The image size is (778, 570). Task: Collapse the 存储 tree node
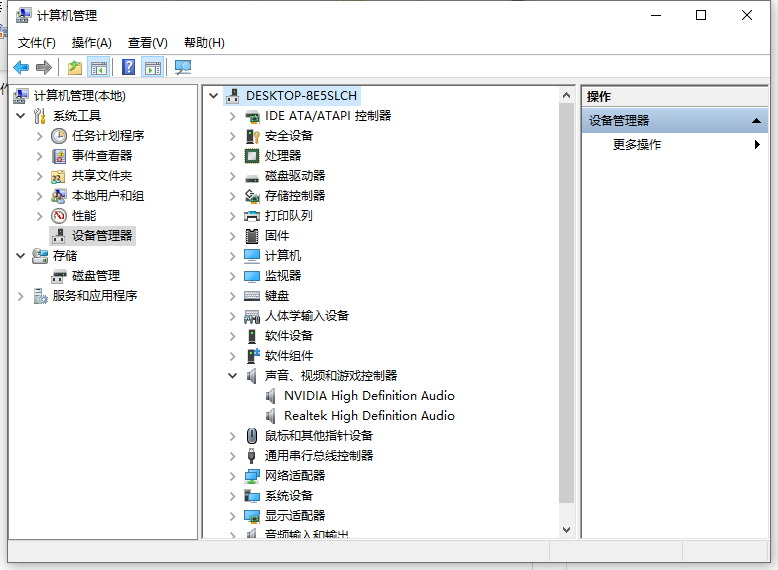(21, 256)
